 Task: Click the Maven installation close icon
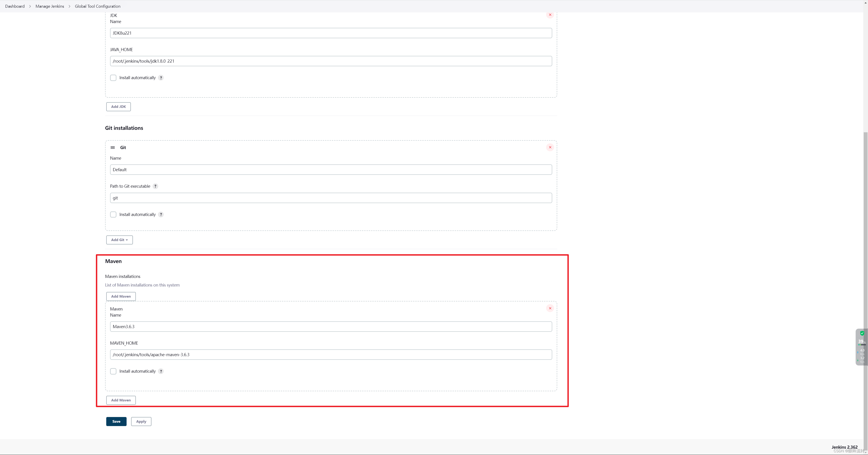click(549, 308)
